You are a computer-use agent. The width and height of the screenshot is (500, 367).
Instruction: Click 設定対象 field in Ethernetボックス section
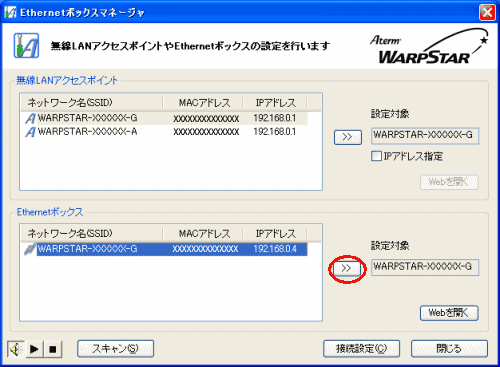click(425, 267)
